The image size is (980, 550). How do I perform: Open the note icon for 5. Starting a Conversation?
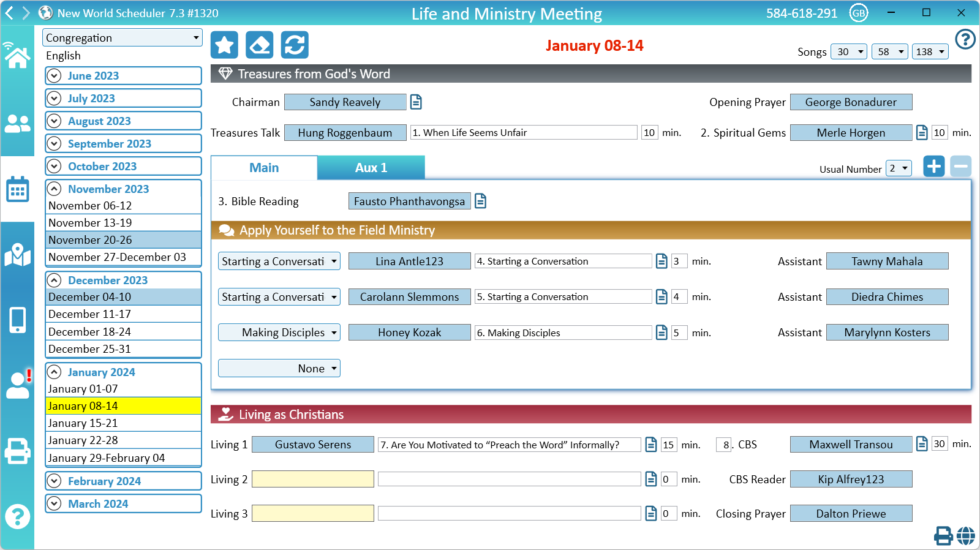point(661,296)
